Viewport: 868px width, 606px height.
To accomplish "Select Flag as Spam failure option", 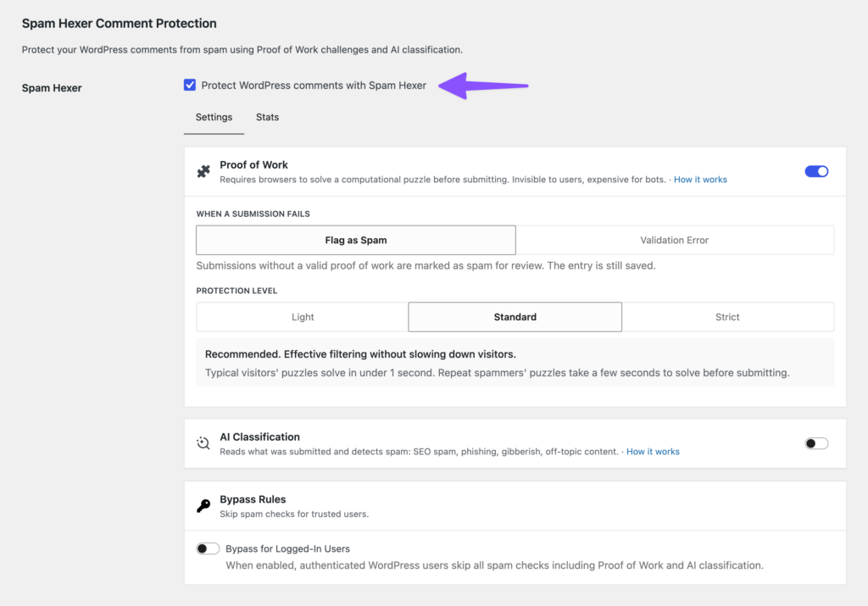I will tap(356, 240).
